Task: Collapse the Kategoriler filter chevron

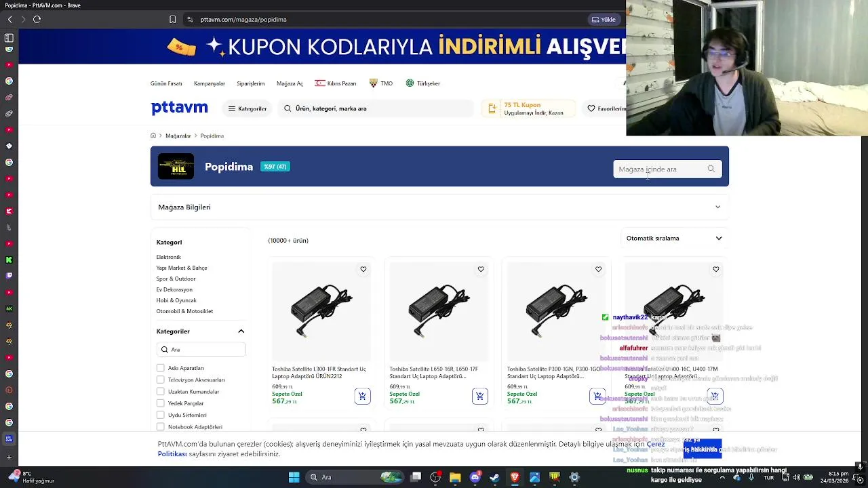Action: click(x=241, y=331)
